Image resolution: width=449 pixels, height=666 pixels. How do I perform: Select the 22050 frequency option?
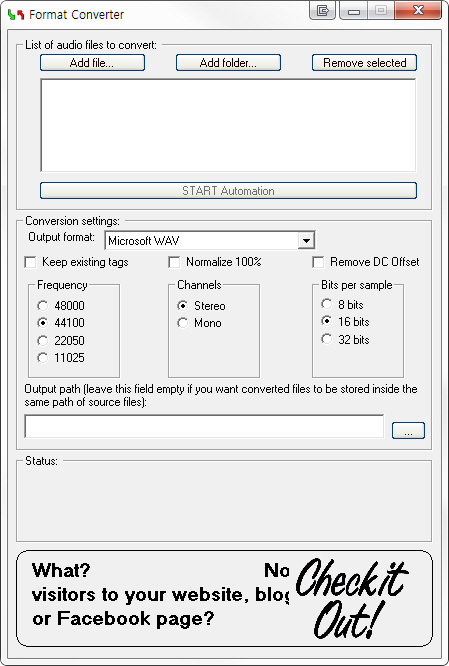[42, 341]
